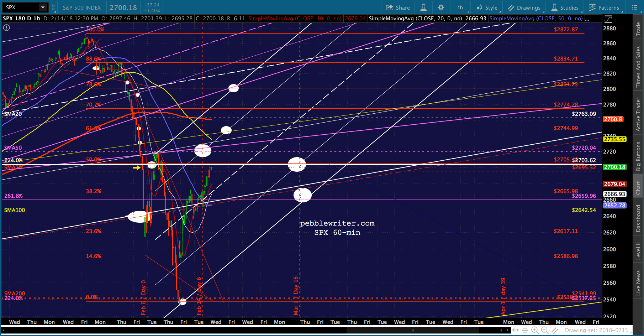Click the exclamation alert icon on chart
Image resolution: width=644 pixels, height=336 pixels.
(6, 27)
